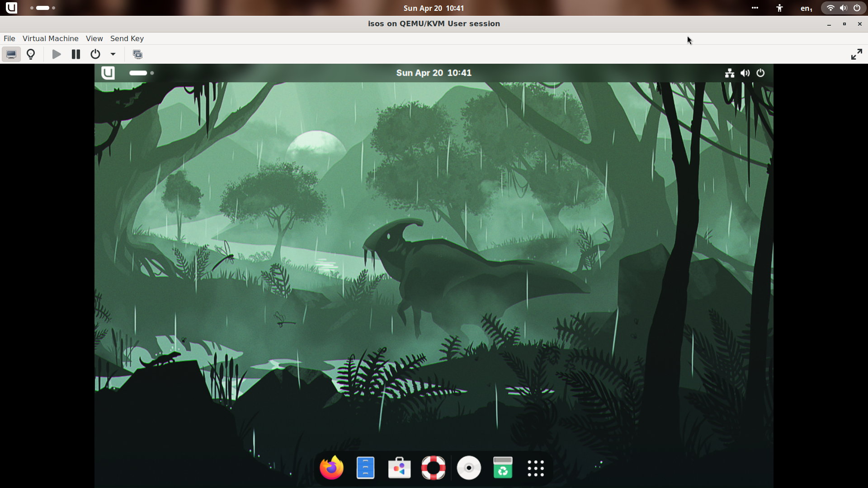Expand the shutdown options dropdown arrow
The image size is (868, 488).
tap(113, 55)
